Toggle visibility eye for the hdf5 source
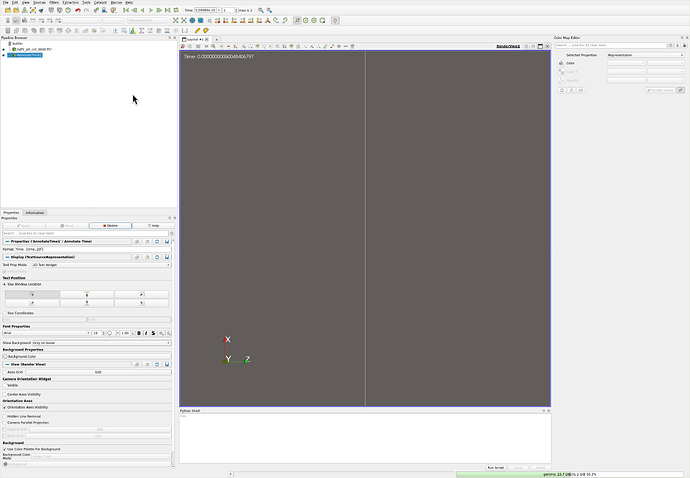 coord(4,49)
